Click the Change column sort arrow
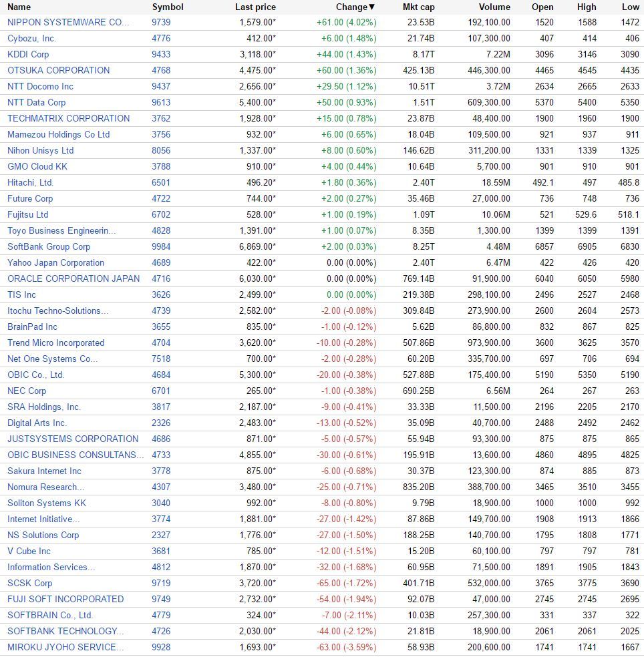The image size is (644, 657). (371, 7)
